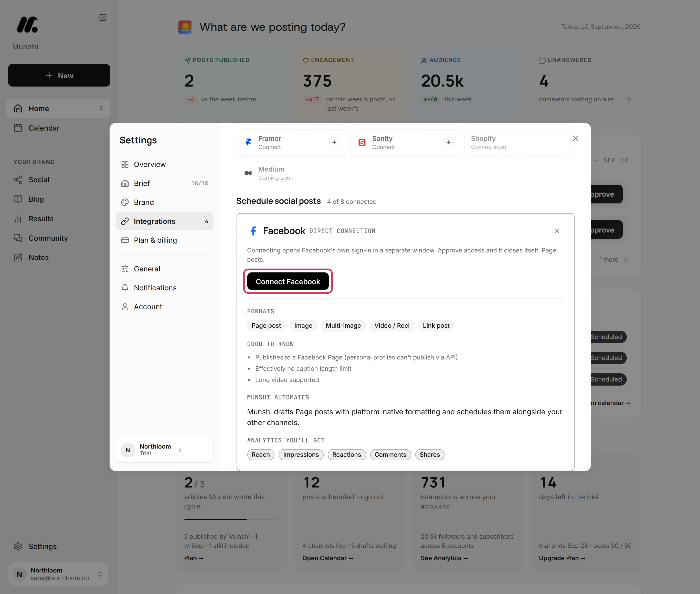
Task: Click the Image format chip
Action: click(303, 326)
